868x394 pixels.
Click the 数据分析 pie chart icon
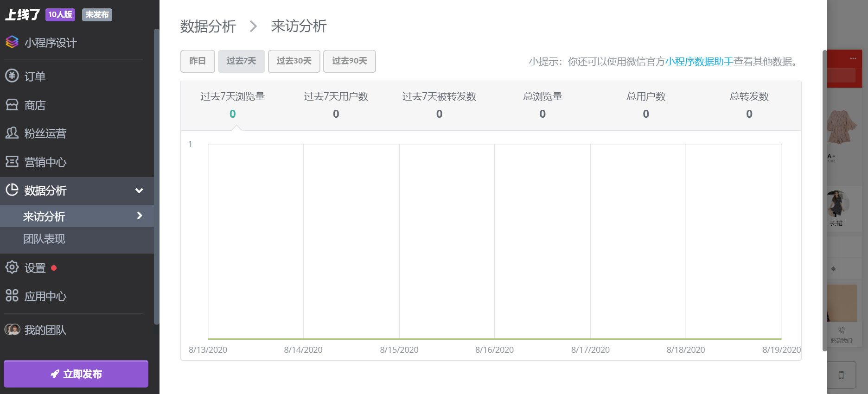[x=12, y=190]
